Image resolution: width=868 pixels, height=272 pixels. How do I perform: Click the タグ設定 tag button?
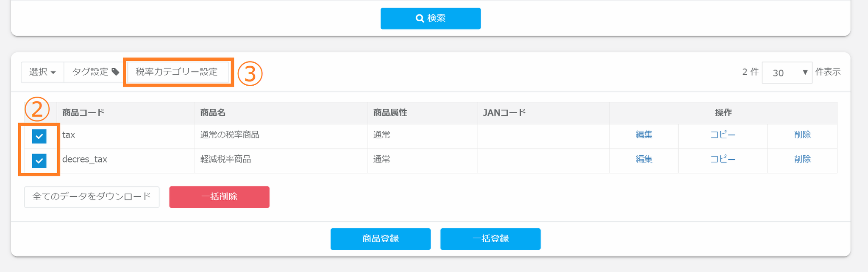click(x=95, y=72)
